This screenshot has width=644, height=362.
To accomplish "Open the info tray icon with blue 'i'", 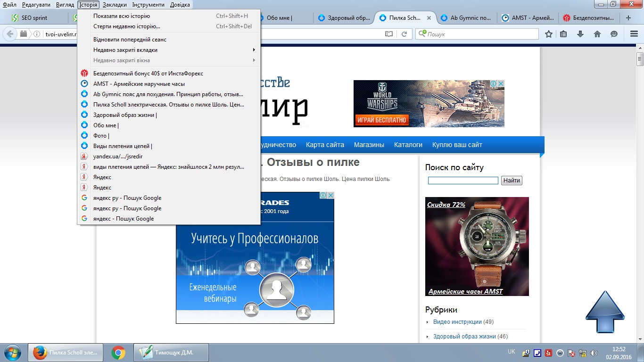I will [x=526, y=353].
